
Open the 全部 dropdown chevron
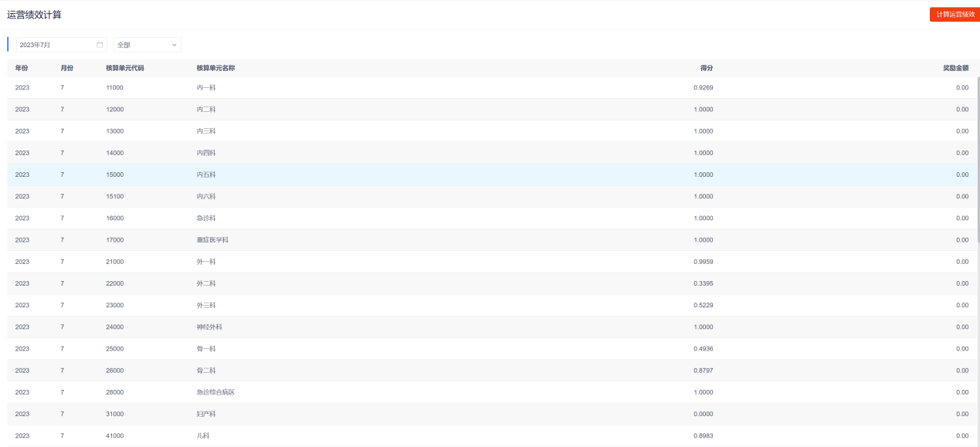pos(174,45)
